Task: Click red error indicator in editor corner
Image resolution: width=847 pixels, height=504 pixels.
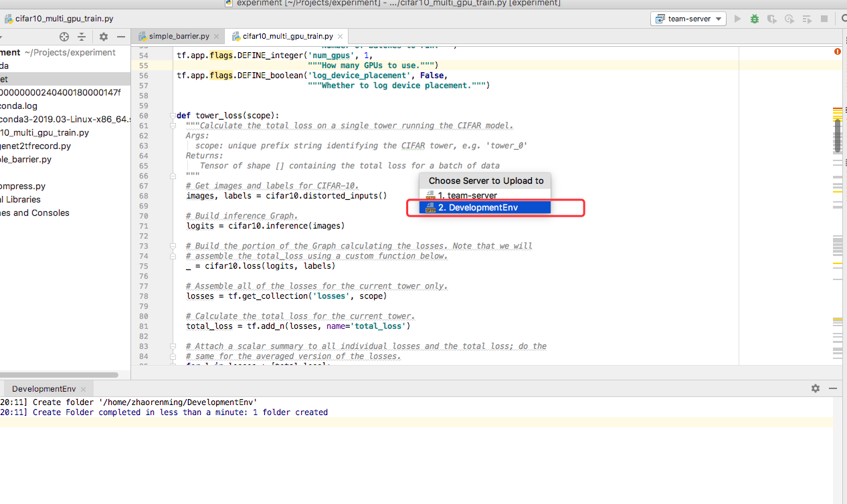Action: click(838, 51)
